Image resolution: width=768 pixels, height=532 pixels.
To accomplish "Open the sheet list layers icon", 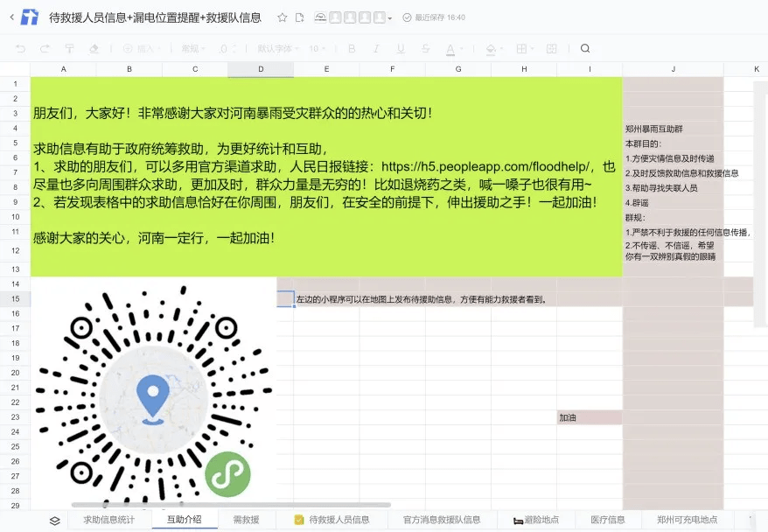I will point(55,521).
